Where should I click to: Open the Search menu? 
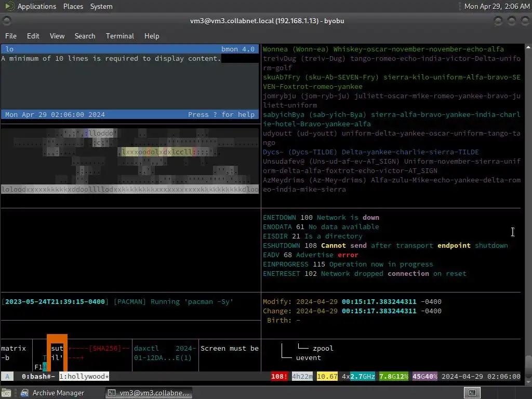85,36
